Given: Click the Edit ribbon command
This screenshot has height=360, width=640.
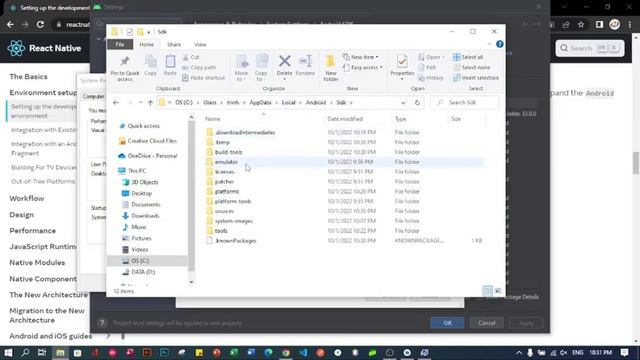Looking at the screenshot, I should 427,67.
